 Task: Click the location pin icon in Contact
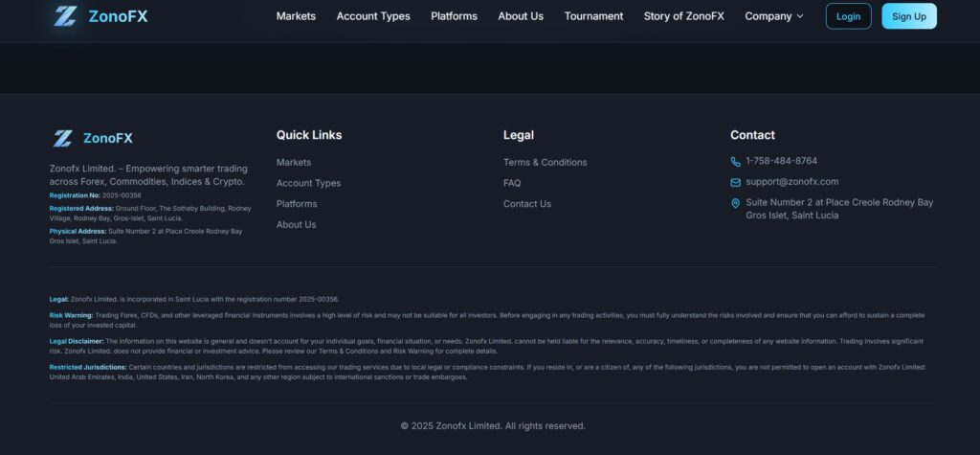(x=735, y=203)
